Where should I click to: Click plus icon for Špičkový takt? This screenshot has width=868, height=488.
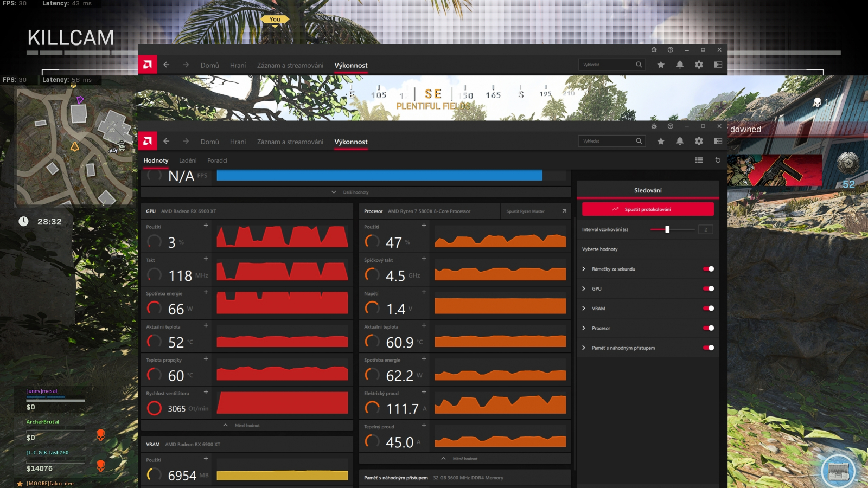pyautogui.click(x=424, y=259)
